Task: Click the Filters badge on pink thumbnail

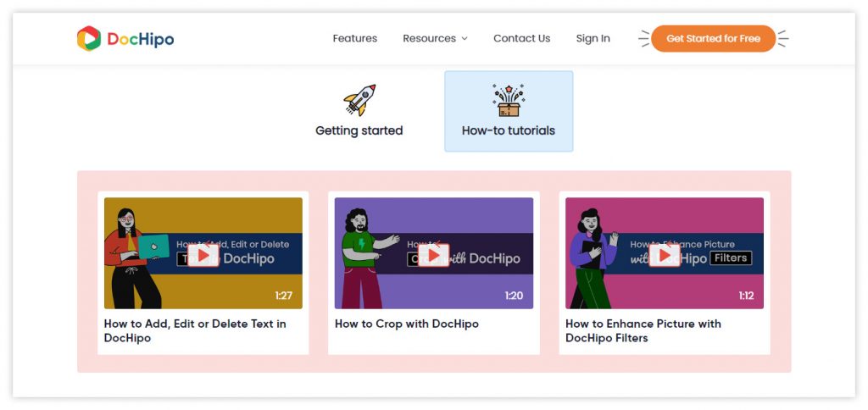Action: (731, 258)
